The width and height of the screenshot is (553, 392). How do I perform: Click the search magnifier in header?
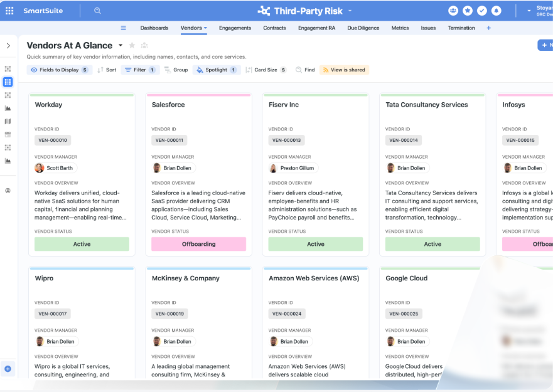click(97, 11)
